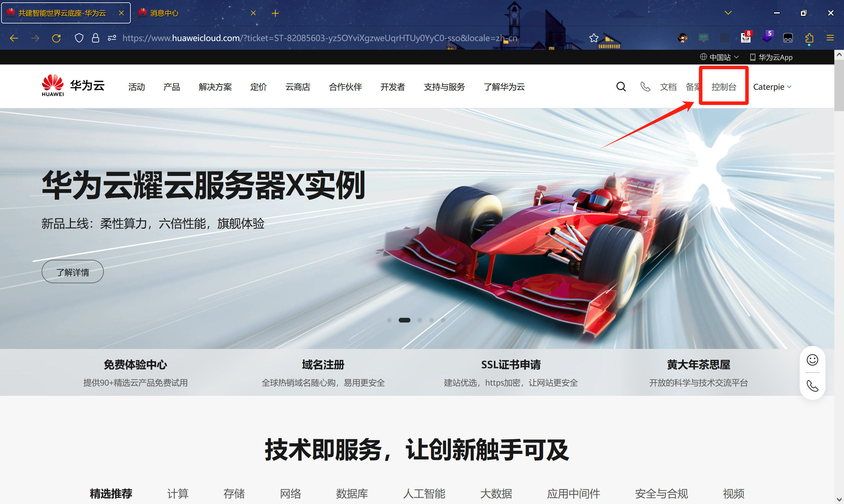Open 域名注册 card
This screenshot has width=844, height=504.
point(323,373)
